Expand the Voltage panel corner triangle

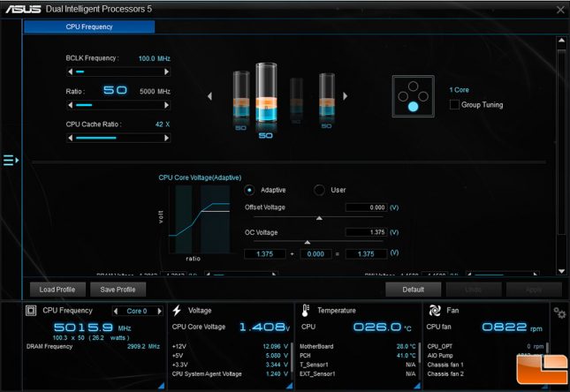click(x=289, y=386)
